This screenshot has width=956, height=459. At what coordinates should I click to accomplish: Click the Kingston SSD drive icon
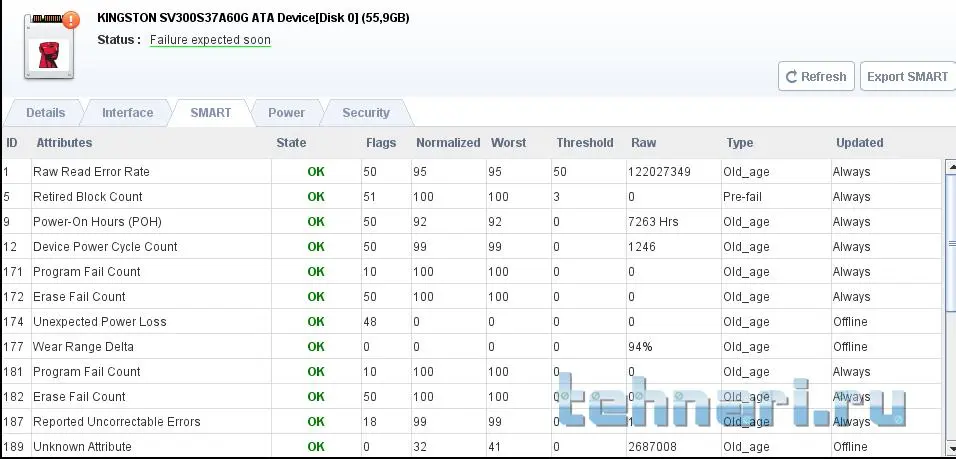49,48
